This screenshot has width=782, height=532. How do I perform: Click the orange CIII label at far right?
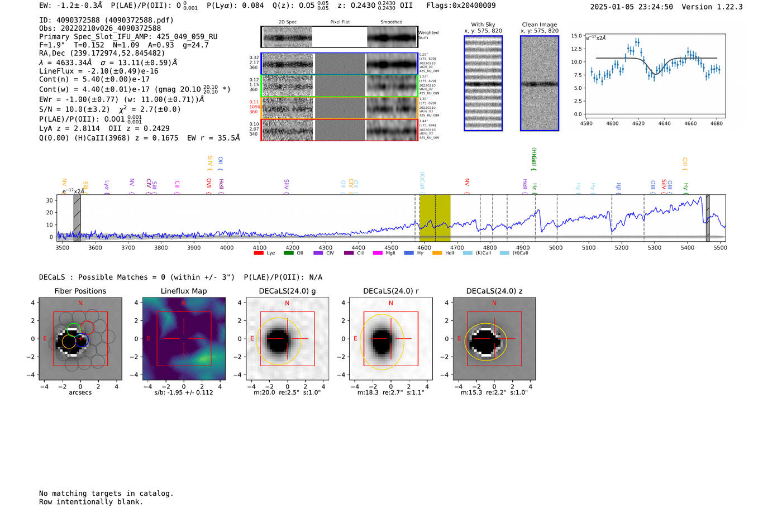(x=685, y=164)
